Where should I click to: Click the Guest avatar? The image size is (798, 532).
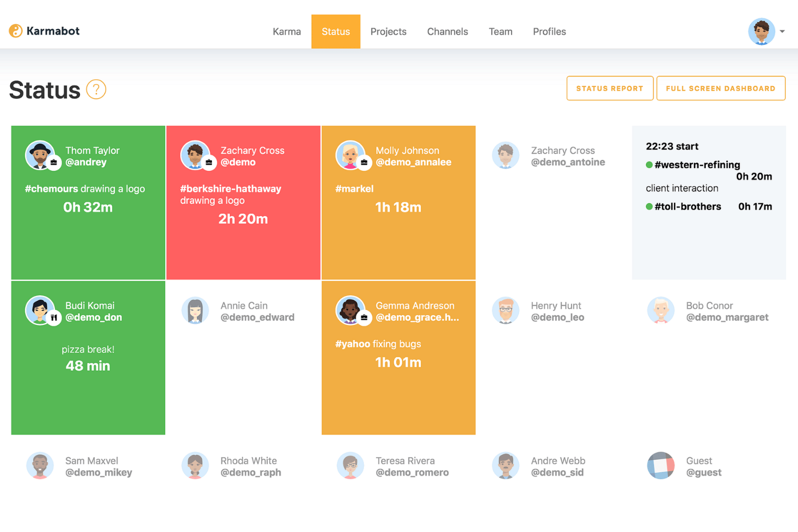pyautogui.click(x=661, y=466)
